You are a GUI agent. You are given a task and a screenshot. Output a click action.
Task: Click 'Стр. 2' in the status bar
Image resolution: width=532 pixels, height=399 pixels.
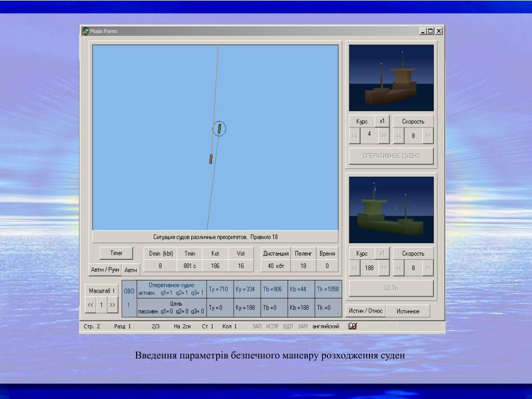coord(91,326)
